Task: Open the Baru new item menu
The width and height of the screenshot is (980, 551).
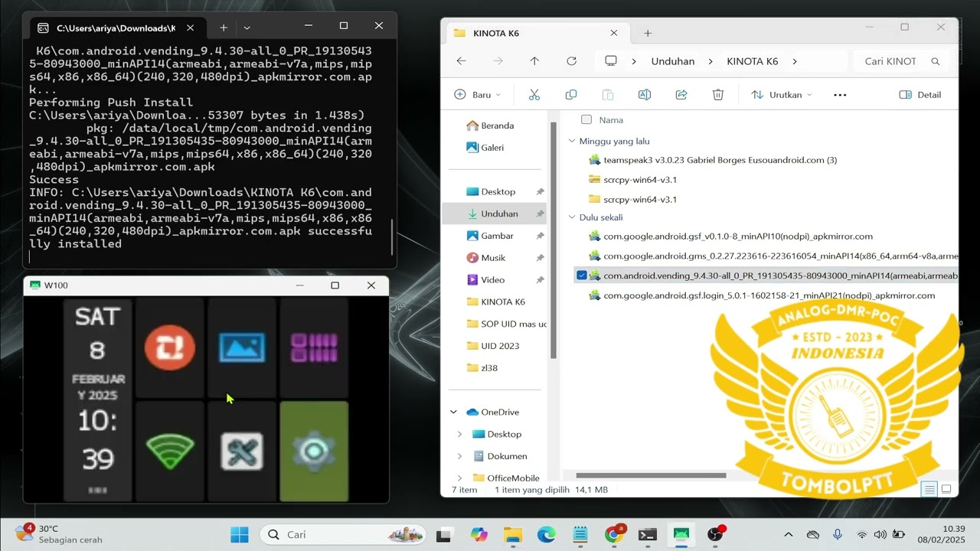Action: point(477,95)
